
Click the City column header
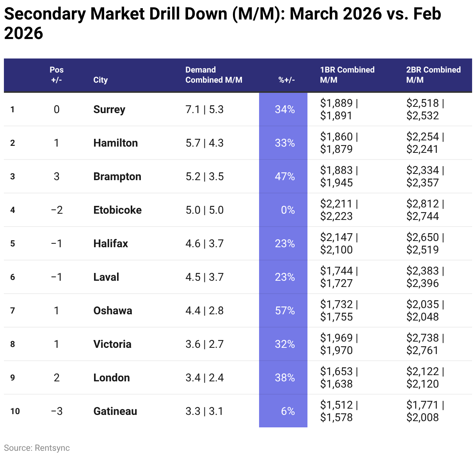(x=100, y=80)
